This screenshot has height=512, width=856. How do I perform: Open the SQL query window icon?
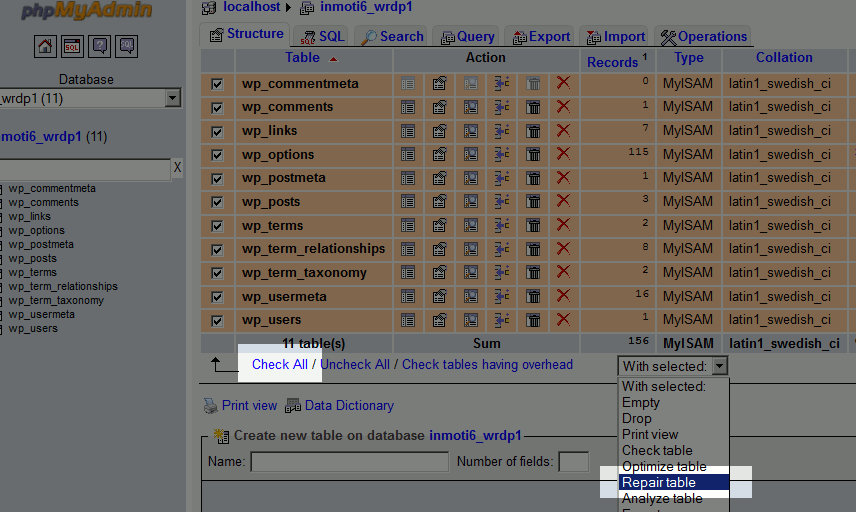(x=72, y=46)
